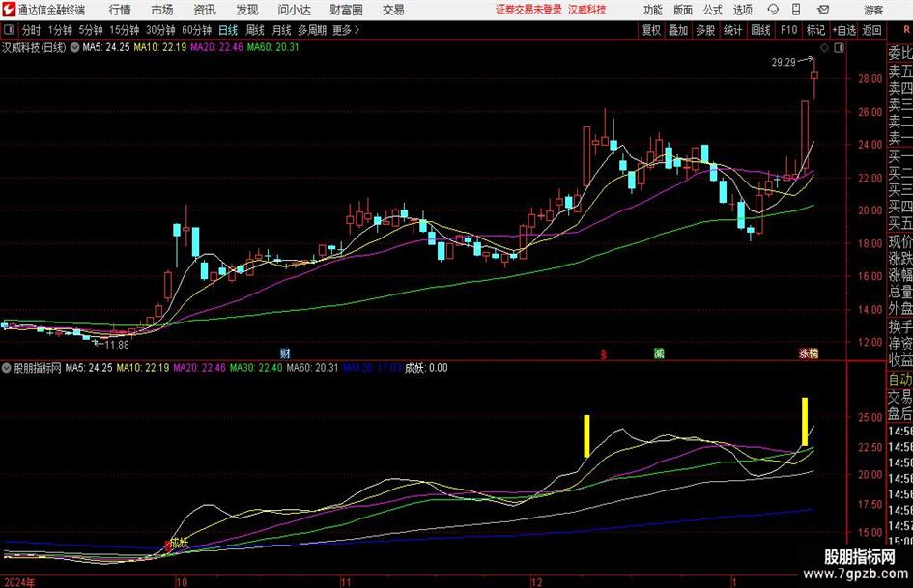Open the 版面 menu
Screen dimensions: 913x588
[x=682, y=10]
